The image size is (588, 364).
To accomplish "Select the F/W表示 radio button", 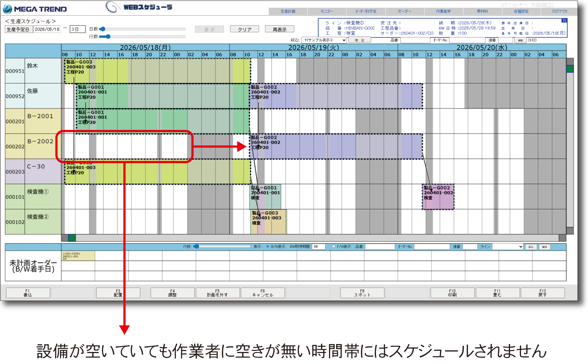I will 333,246.
